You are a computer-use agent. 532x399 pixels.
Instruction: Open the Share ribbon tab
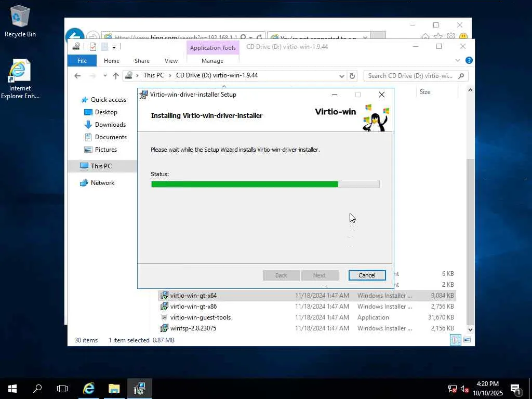pyautogui.click(x=142, y=61)
